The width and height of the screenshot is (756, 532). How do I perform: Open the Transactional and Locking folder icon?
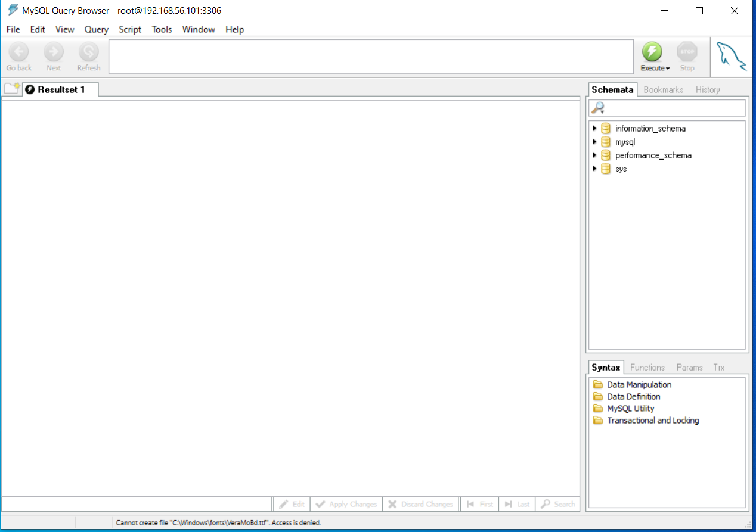point(598,421)
